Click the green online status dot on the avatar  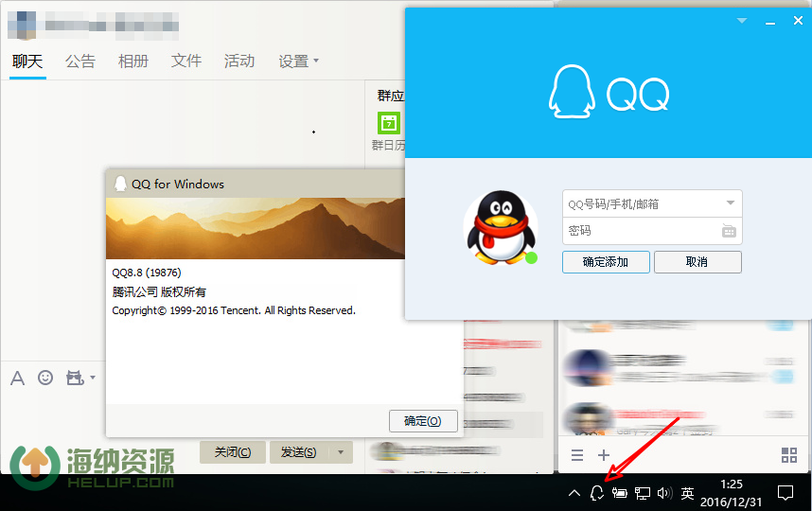coord(531,257)
